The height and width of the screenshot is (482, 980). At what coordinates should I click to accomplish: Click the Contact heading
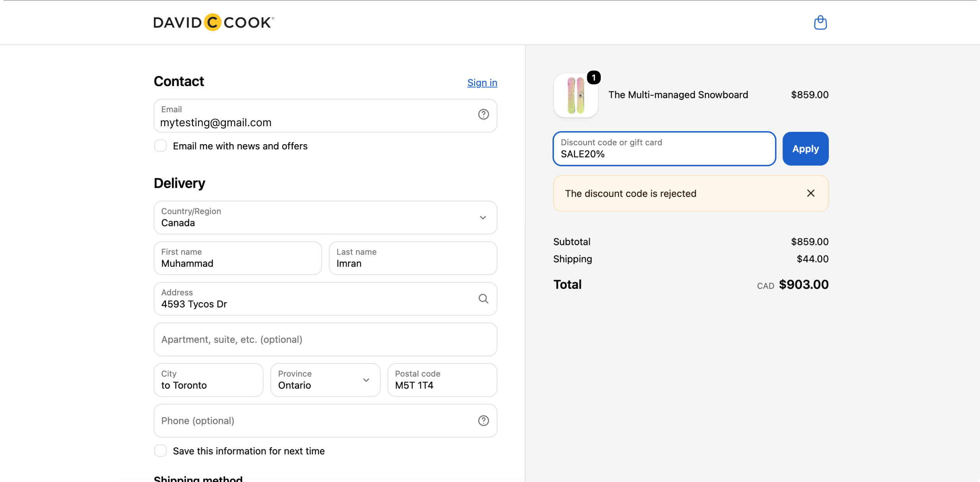[x=179, y=81]
